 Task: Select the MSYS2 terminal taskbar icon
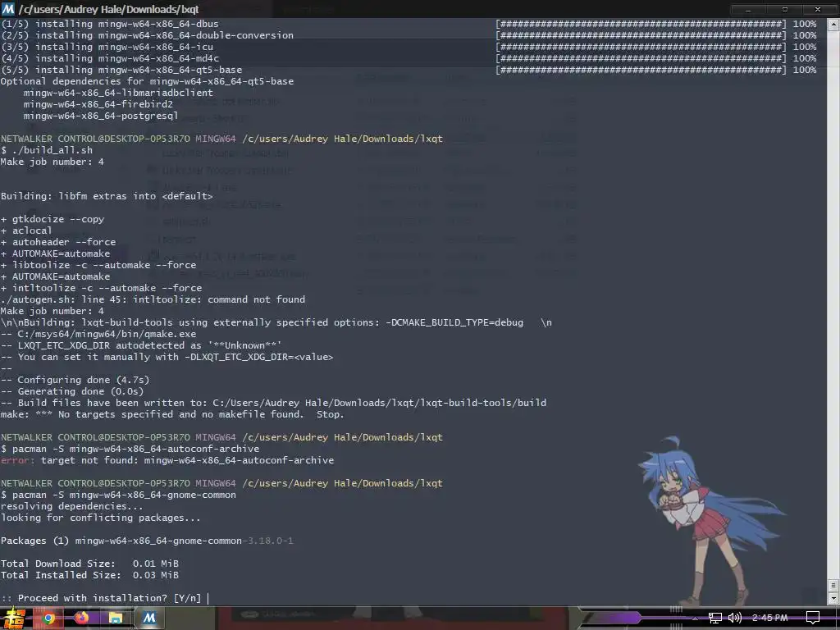pyautogui.click(x=149, y=619)
